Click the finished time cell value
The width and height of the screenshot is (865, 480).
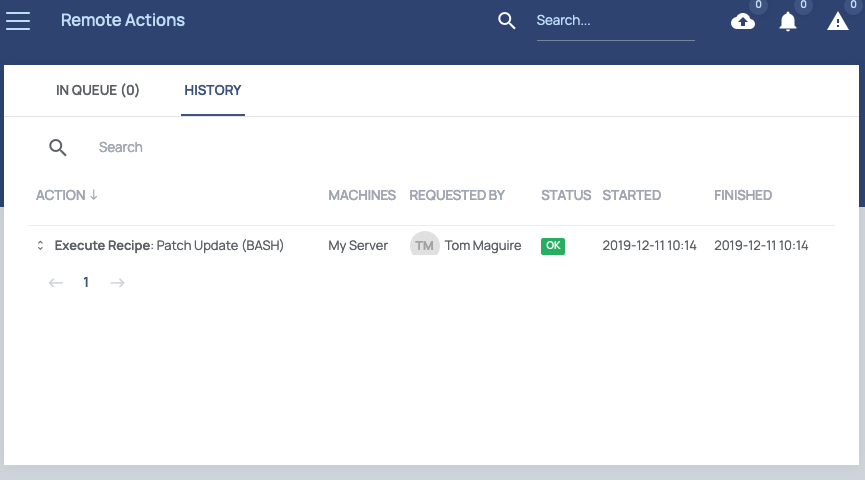tap(761, 246)
